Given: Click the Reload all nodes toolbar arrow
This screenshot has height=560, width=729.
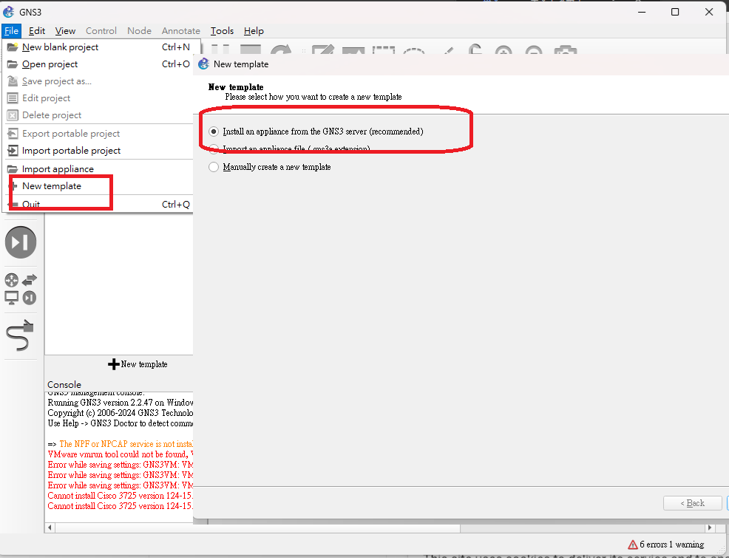Looking at the screenshot, I should [x=281, y=50].
